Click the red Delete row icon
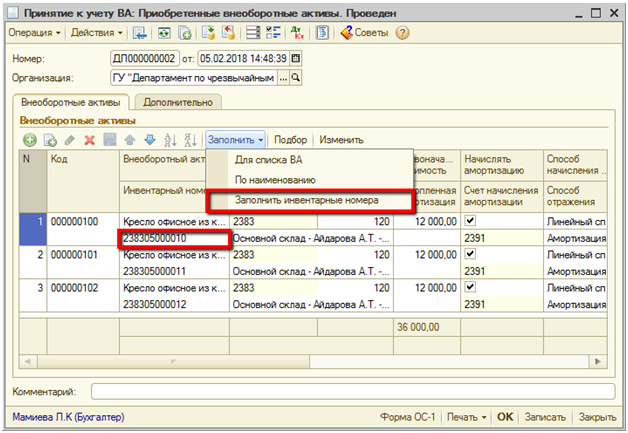Image resolution: width=628 pixels, height=433 pixels. pos(89,140)
